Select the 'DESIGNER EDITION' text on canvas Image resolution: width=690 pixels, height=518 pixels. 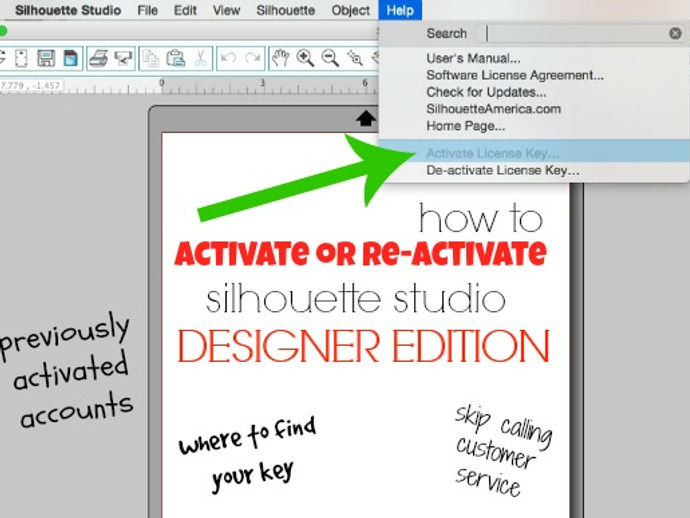[363, 346]
